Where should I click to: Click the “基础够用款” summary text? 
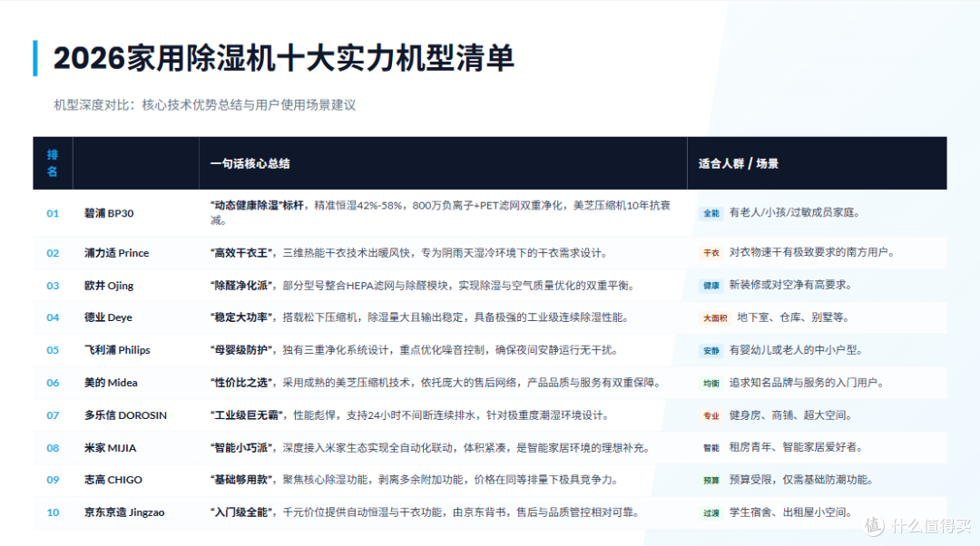tap(241, 480)
